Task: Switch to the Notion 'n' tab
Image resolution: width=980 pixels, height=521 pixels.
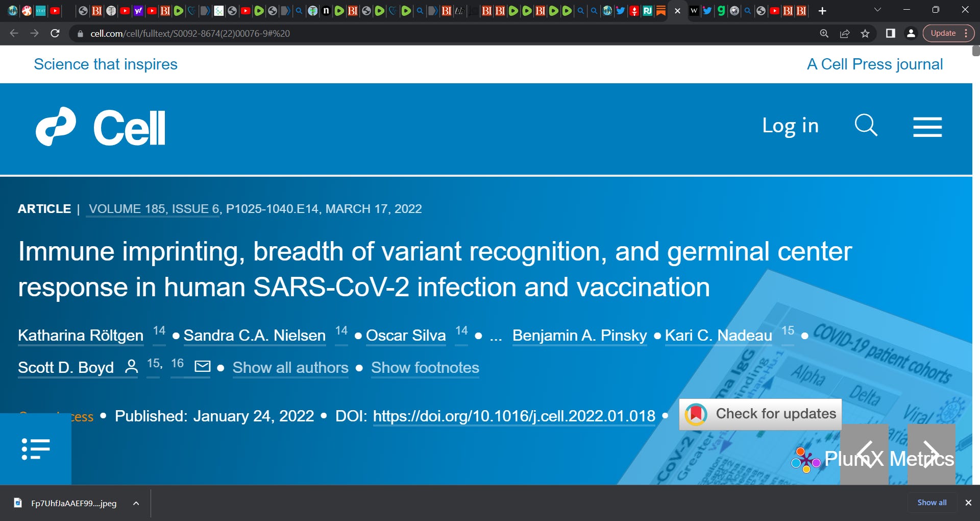Action: pos(326,11)
